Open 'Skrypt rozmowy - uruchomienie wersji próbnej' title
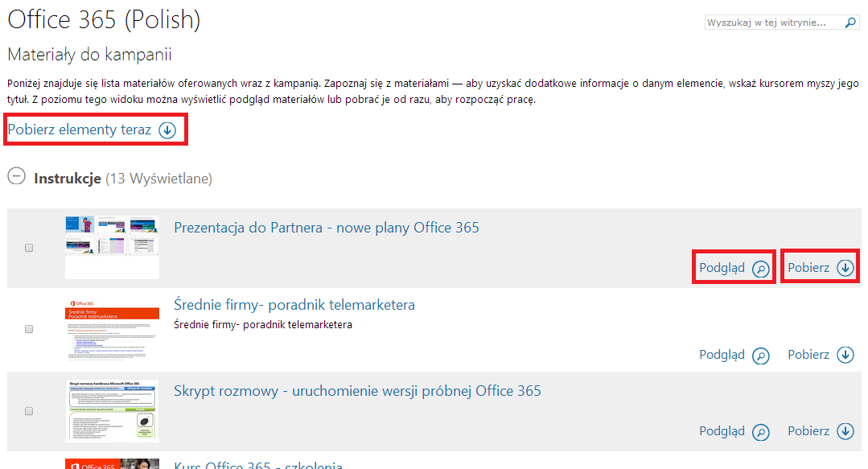Viewport: 868px width, 469px height. click(x=358, y=391)
